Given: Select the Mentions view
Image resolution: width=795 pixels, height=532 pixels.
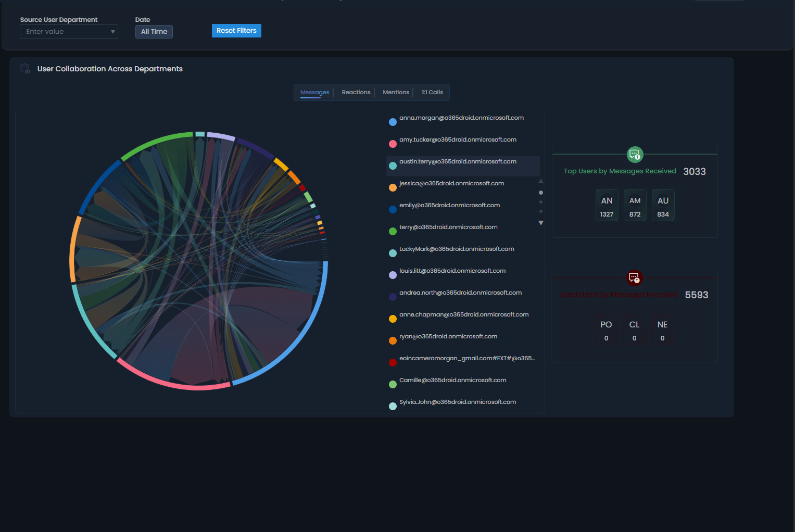Looking at the screenshot, I should click(396, 92).
